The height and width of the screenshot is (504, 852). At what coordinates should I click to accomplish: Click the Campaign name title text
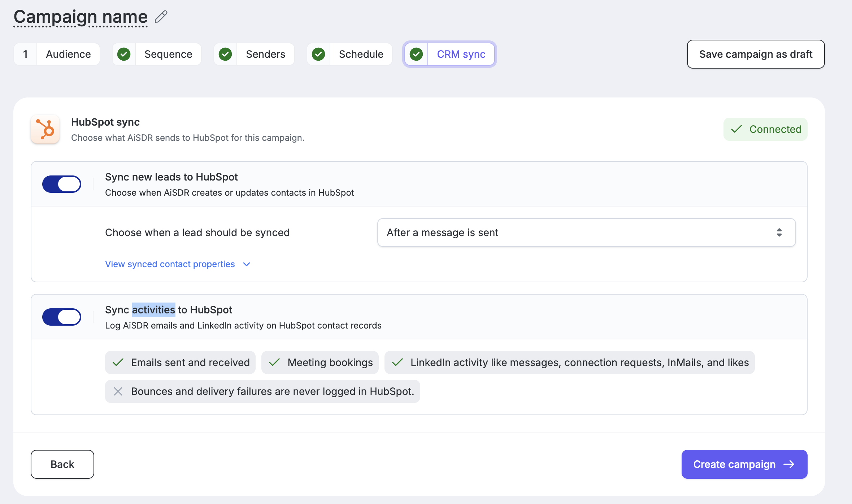(x=81, y=17)
